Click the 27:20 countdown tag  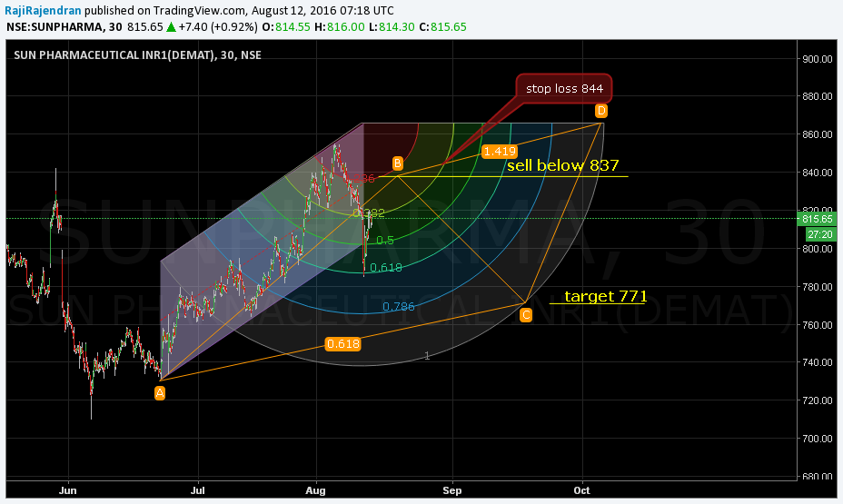(820, 234)
